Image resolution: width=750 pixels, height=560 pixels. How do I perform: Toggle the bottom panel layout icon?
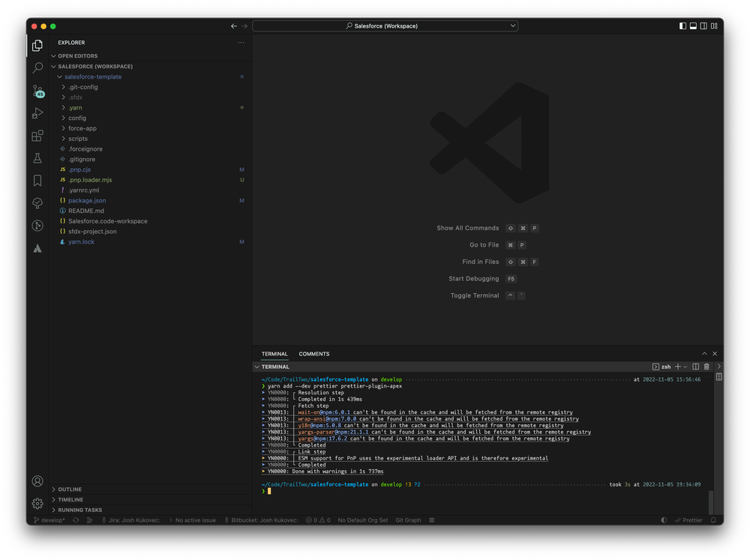pyautogui.click(x=693, y=25)
